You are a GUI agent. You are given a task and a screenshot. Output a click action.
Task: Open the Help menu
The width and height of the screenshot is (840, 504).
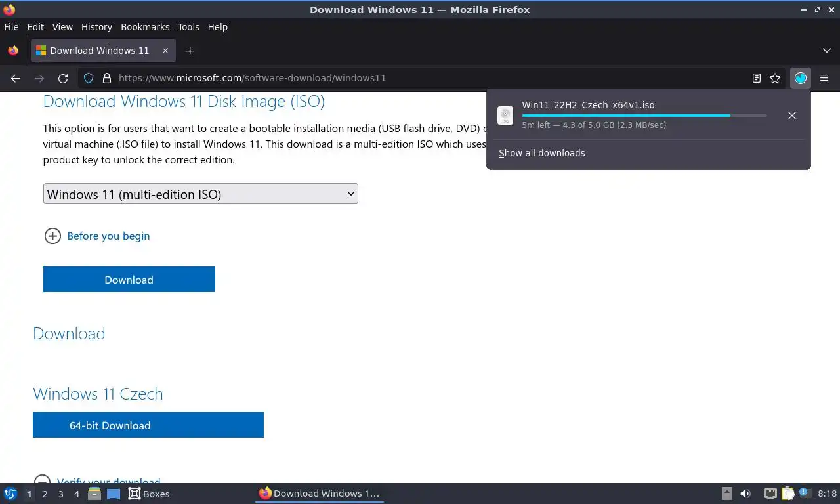[x=217, y=27]
